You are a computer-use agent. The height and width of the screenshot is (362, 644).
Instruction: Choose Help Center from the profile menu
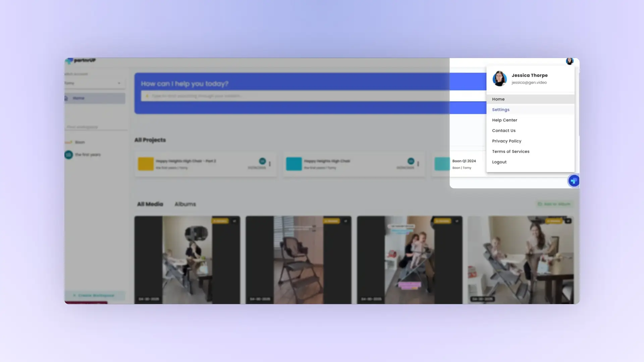[x=504, y=120]
